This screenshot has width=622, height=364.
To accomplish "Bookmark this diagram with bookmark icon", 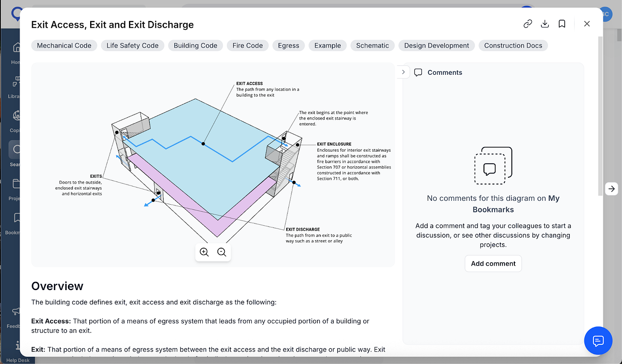I will coord(562,24).
